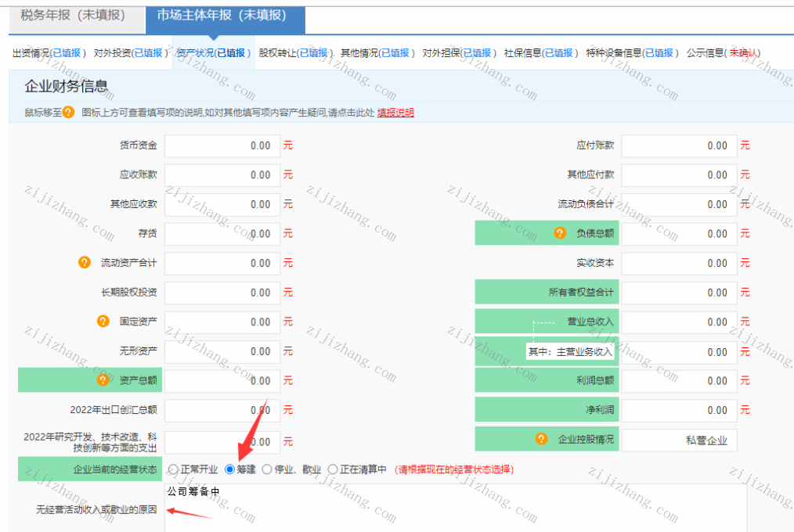Click 利润总额 amount field
This screenshot has height=532, width=794.
tap(679, 380)
